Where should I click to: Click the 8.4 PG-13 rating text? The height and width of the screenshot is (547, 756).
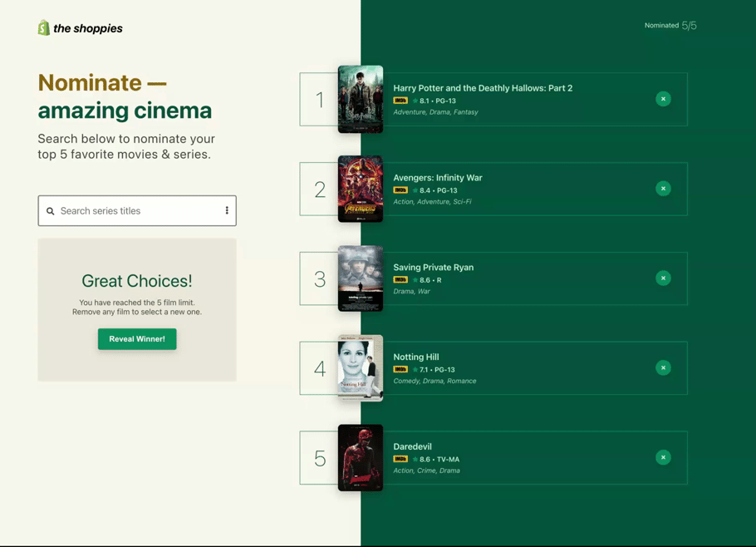pos(439,190)
